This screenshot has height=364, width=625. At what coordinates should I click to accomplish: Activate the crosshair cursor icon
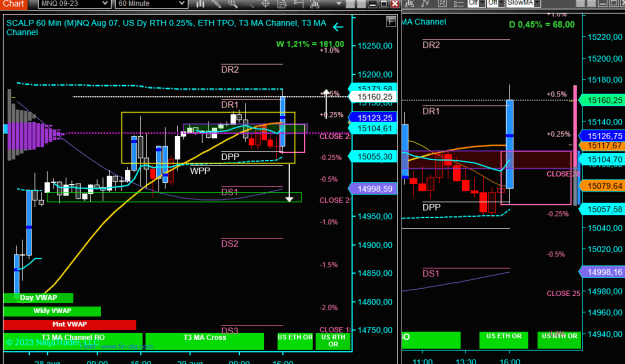(265, 4)
